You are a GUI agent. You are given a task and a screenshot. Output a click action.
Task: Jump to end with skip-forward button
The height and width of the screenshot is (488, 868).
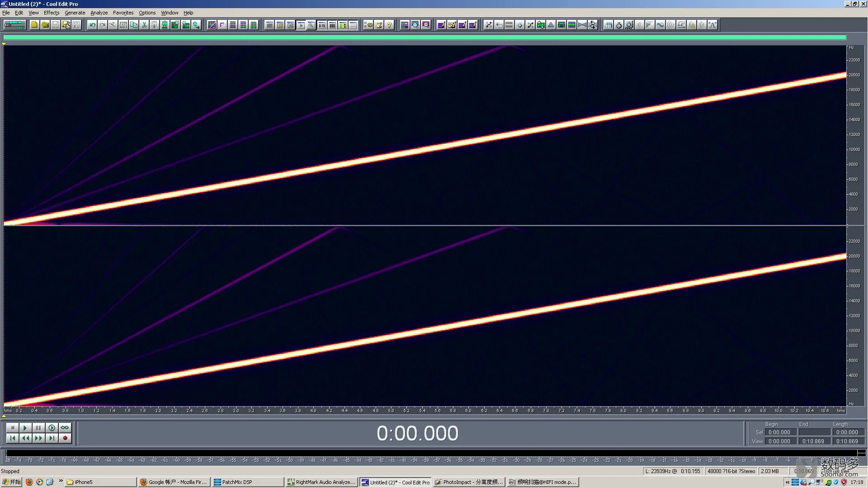pyautogui.click(x=52, y=438)
